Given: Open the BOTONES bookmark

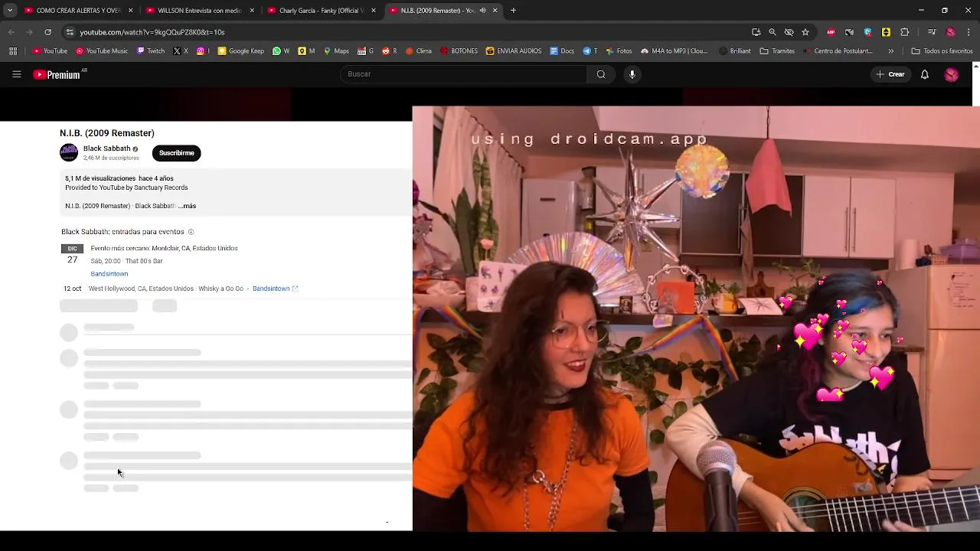Looking at the screenshot, I should [459, 51].
